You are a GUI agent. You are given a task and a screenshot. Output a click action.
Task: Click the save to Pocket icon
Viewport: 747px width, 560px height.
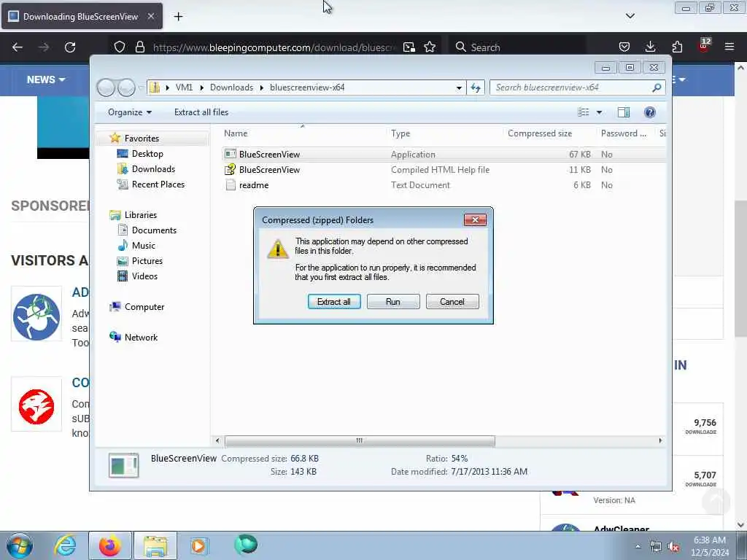624,47
